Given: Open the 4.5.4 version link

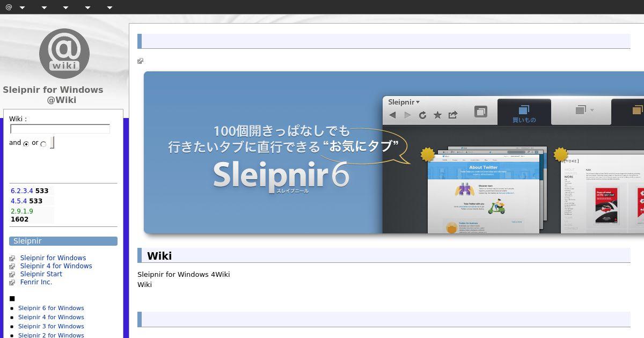Looking at the screenshot, I should pyautogui.click(x=19, y=201).
